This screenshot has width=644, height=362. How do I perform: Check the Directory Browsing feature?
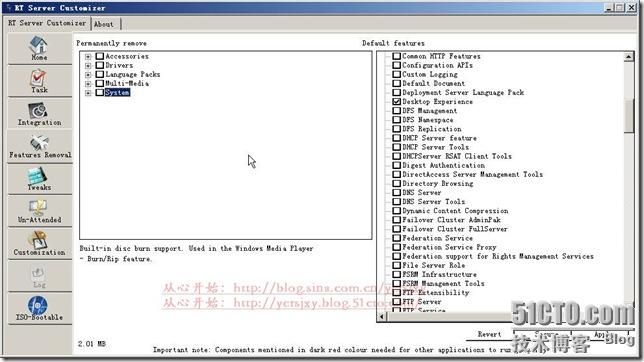pyautogui.click(x=396, y=183)
